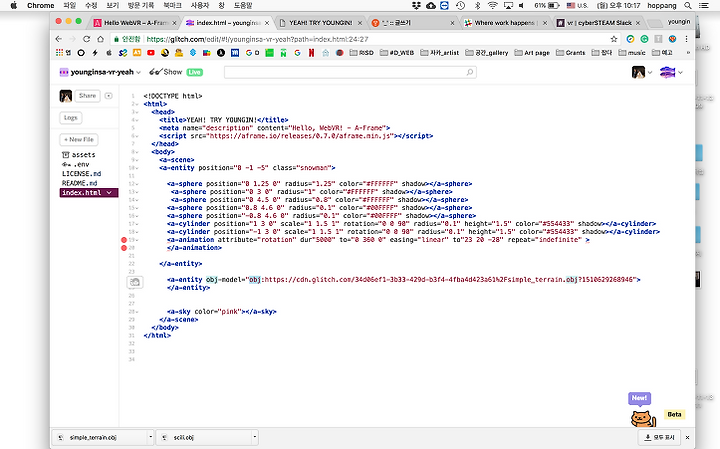Open the Grants bookmarks folder
The height and width of the screenshot is (449, 720).
pos(570,53)
